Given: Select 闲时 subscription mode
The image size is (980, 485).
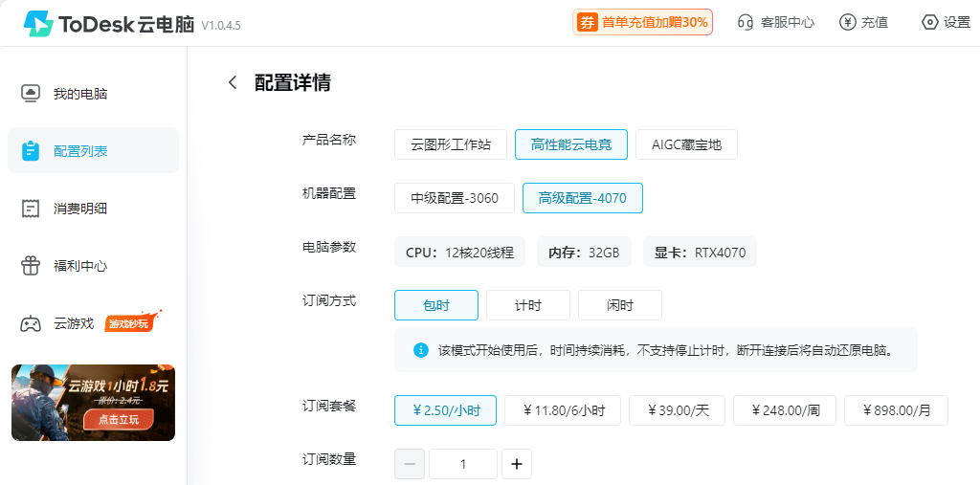Looking at the screenshot, I should coord(620,305).
